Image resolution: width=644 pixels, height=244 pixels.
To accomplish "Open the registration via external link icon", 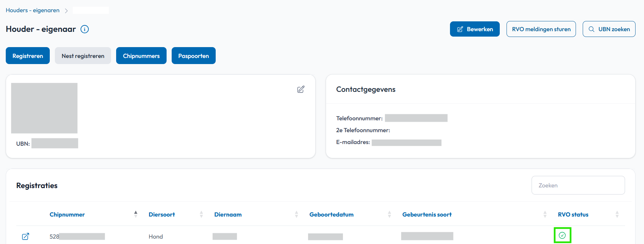I will click(25, 236).
